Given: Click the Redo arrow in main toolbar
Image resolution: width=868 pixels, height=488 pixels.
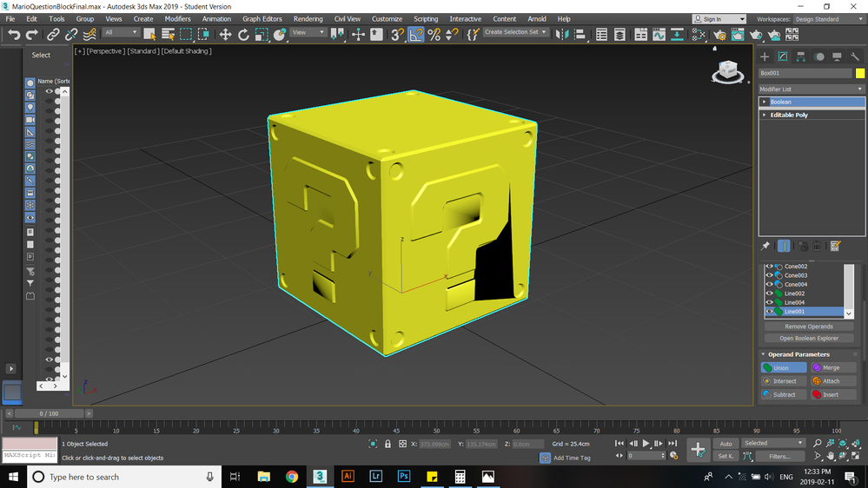Looking at the screenshot, I should [x=32, y=35].
